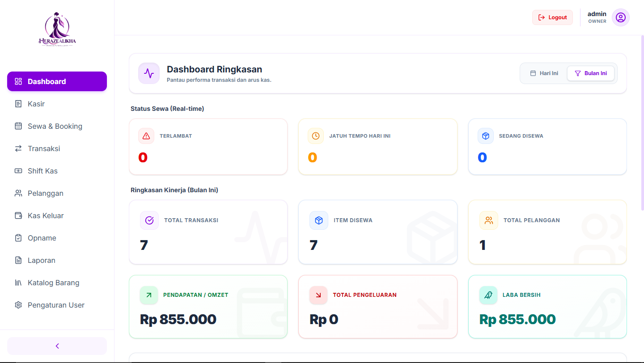Image resolution: width=644 pixels, height=363 pixels.
Task: Select the Bulan Ini filter
Action: click(591, 73)
